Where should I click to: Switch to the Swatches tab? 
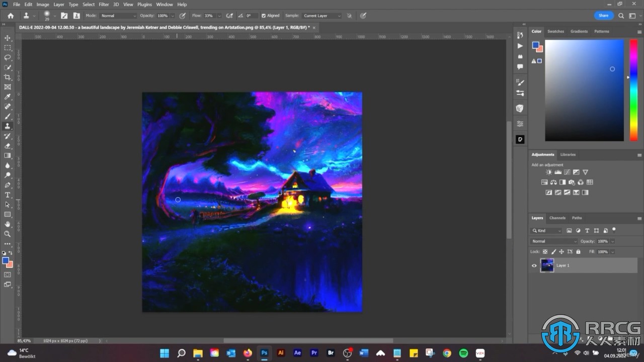(x=555, y=31)
